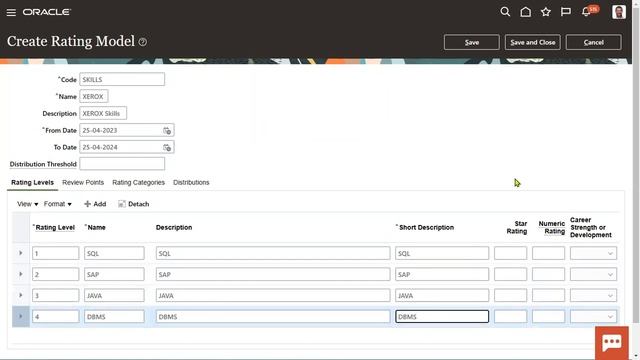Click the Add plus icon button

pos(95,204)
